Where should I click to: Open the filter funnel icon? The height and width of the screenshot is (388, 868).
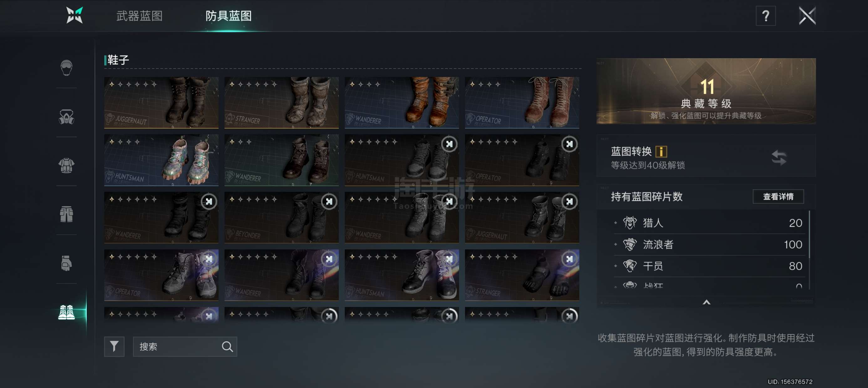pos(114,347)
